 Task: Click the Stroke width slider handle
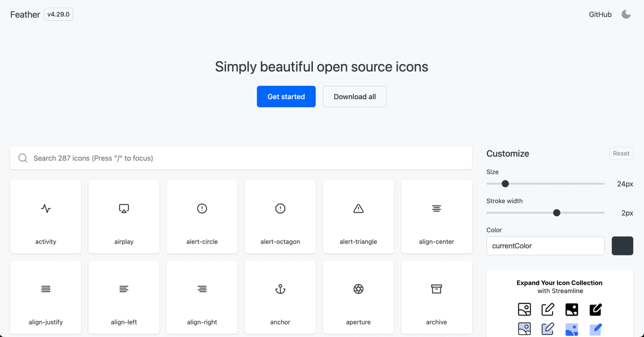(557, 213)
